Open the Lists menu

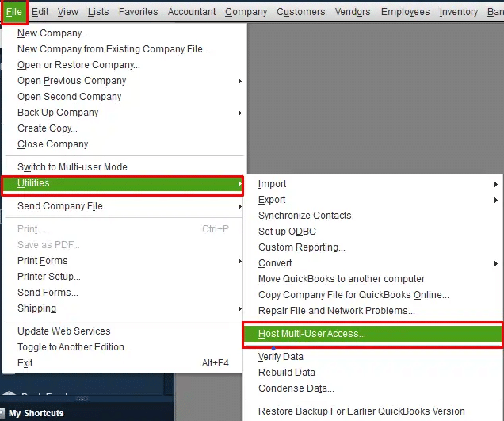point(98,12)
